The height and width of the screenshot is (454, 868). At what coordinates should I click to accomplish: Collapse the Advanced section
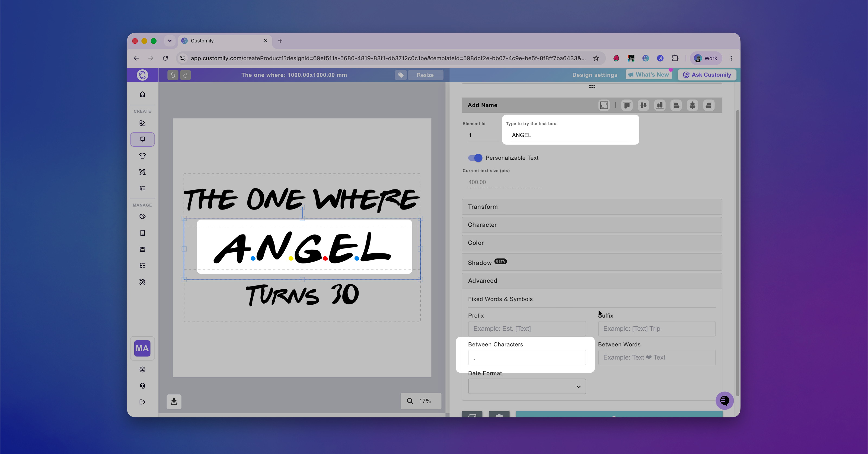point(592,281)
